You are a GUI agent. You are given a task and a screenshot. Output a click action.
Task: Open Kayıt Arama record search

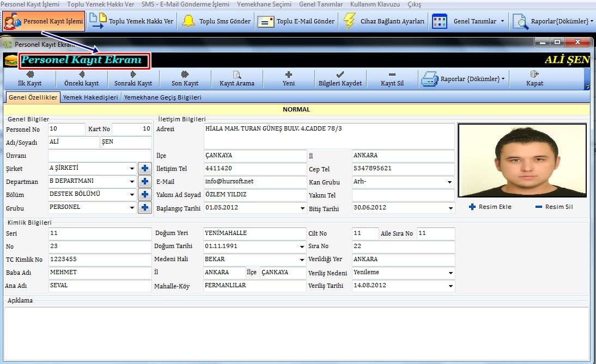click(237, 79)
